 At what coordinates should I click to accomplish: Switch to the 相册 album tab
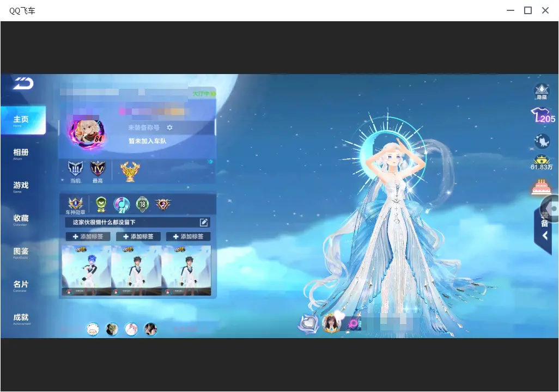click(21, 154)
